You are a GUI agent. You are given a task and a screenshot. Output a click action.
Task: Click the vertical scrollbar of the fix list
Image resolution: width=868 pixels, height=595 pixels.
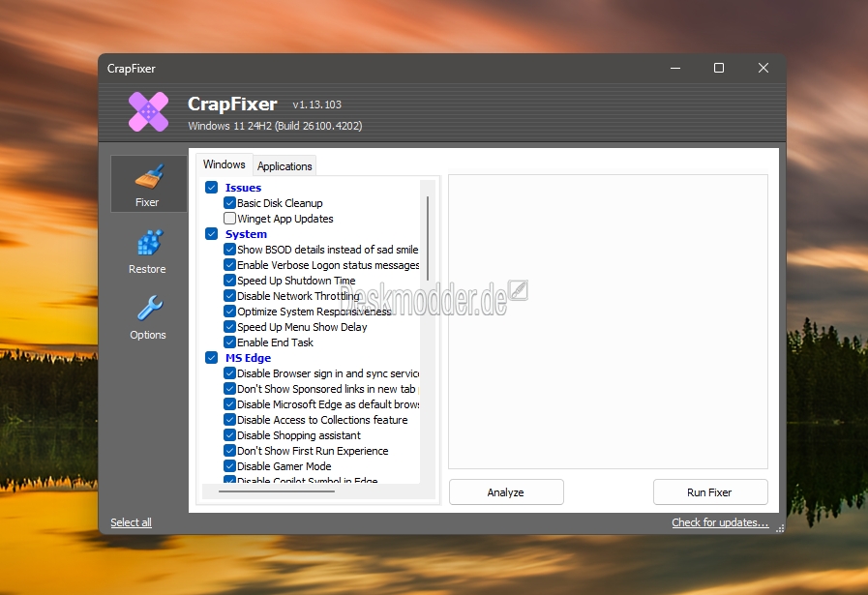(x=428, y=238)
